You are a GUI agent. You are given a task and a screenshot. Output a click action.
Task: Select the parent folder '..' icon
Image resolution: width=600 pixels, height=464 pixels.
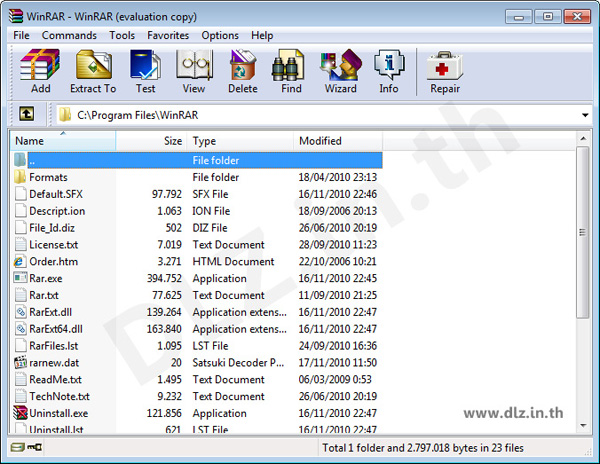[20, 160]
